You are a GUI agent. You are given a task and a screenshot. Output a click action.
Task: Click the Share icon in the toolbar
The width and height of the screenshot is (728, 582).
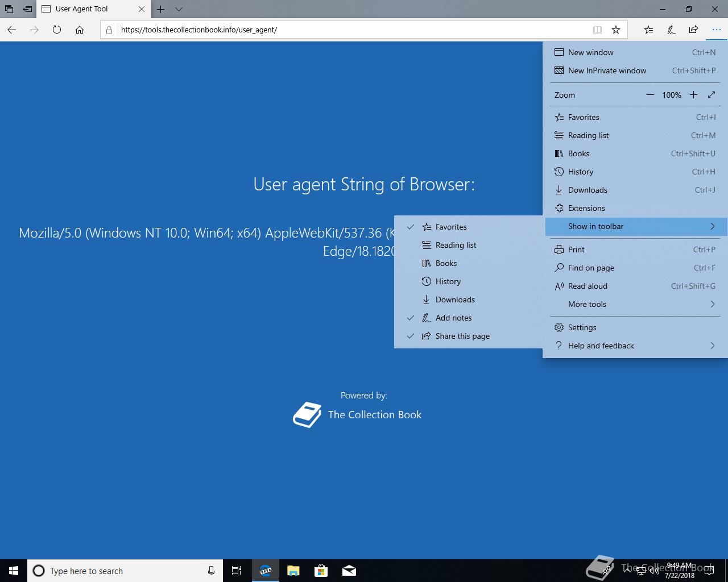pos(693,30)
